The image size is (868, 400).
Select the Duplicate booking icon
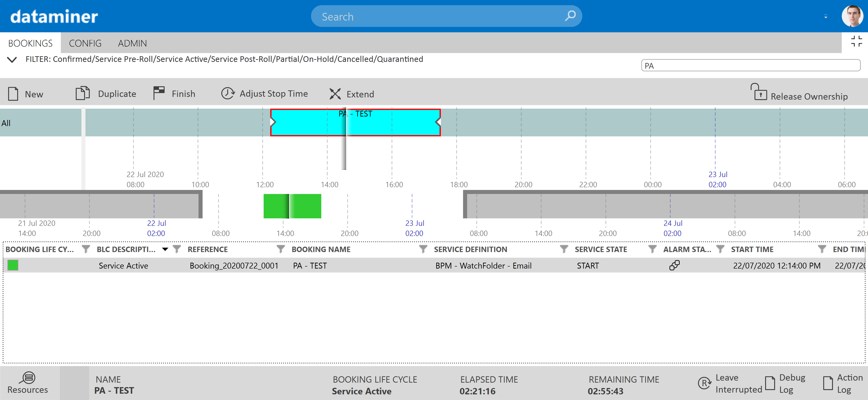pyautogui.click(x=83, y=93)
